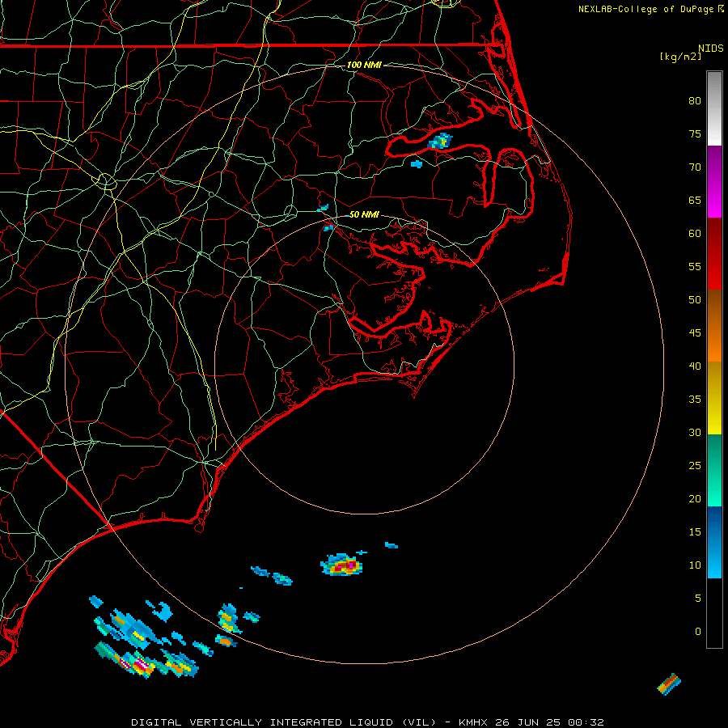The image size is (728, 728).
Task: Select the 15 value on the scale
Action: point(695,531)
